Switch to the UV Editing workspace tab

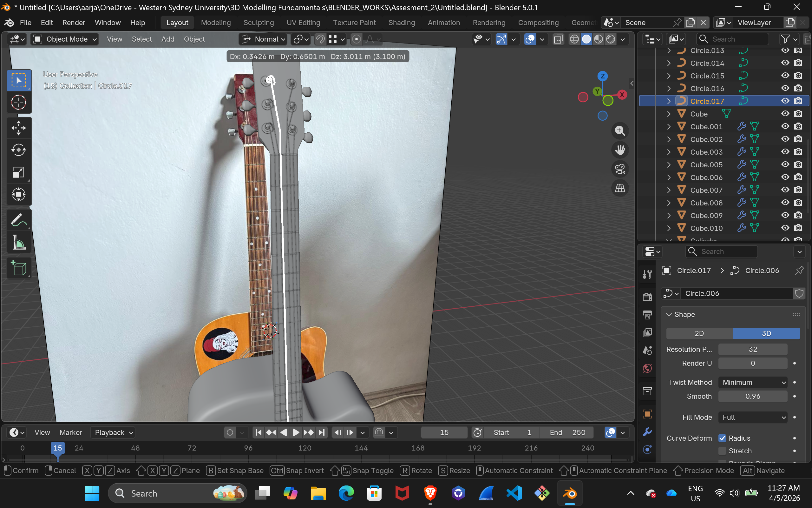(303, 23)
